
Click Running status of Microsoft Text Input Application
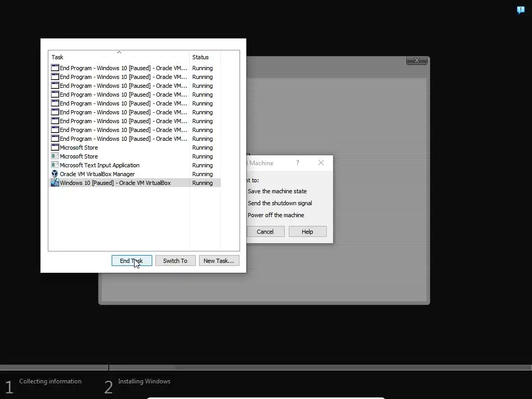(202, 165)
